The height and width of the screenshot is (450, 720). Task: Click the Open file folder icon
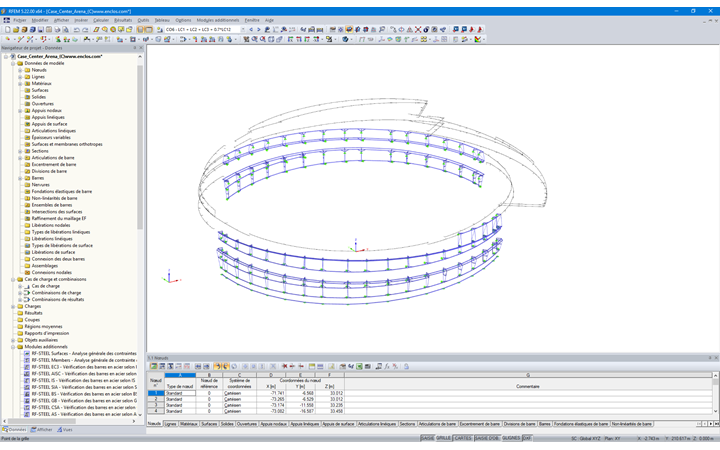point(16,29)
